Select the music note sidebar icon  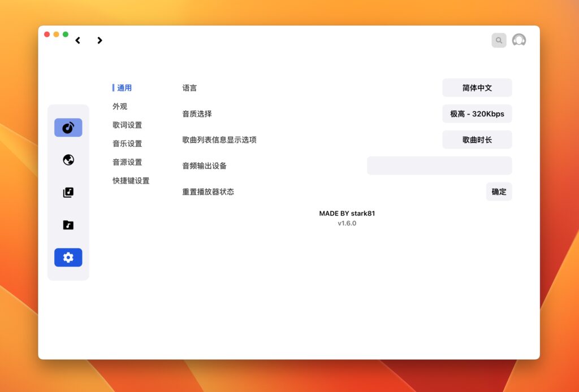[68, 127]
